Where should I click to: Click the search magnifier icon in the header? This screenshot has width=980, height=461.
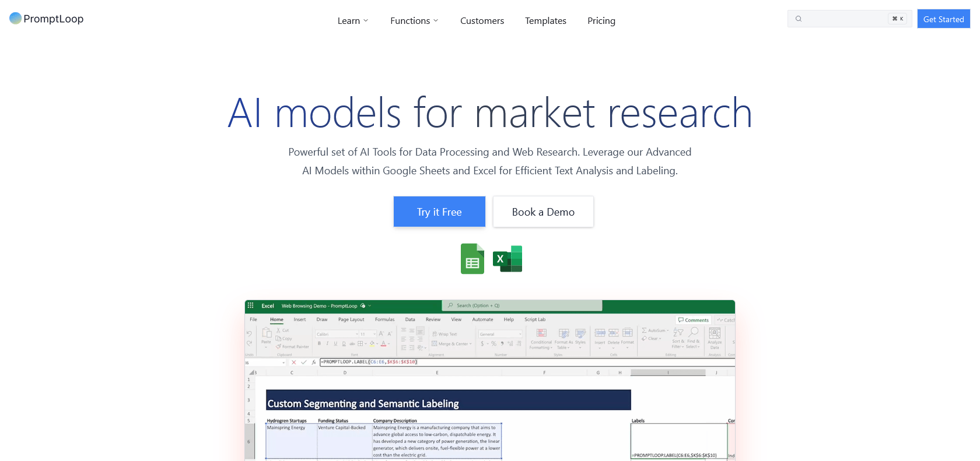click(x=799, y=19)
